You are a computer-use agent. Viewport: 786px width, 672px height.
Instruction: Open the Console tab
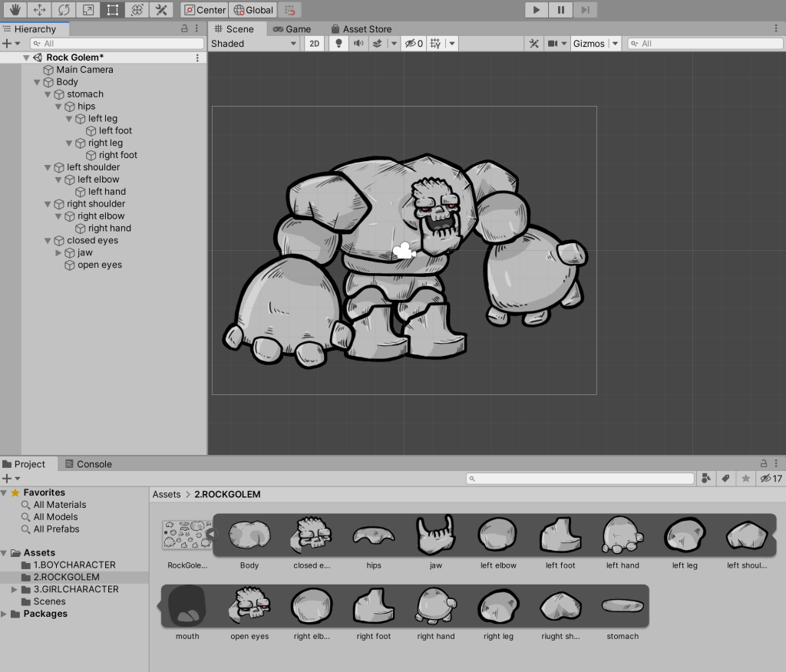[88, 464]
